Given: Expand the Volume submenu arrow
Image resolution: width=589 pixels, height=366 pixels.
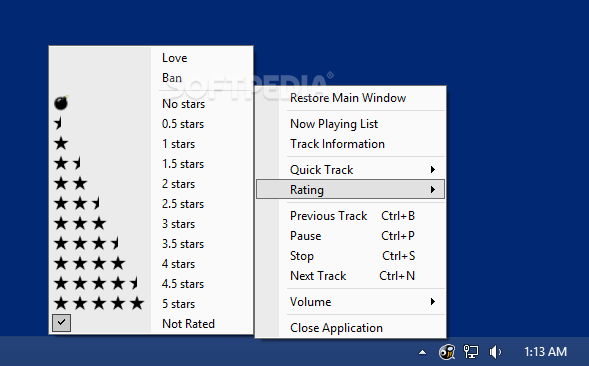Looking at the screenshot, I should click(x=433, y=301).
